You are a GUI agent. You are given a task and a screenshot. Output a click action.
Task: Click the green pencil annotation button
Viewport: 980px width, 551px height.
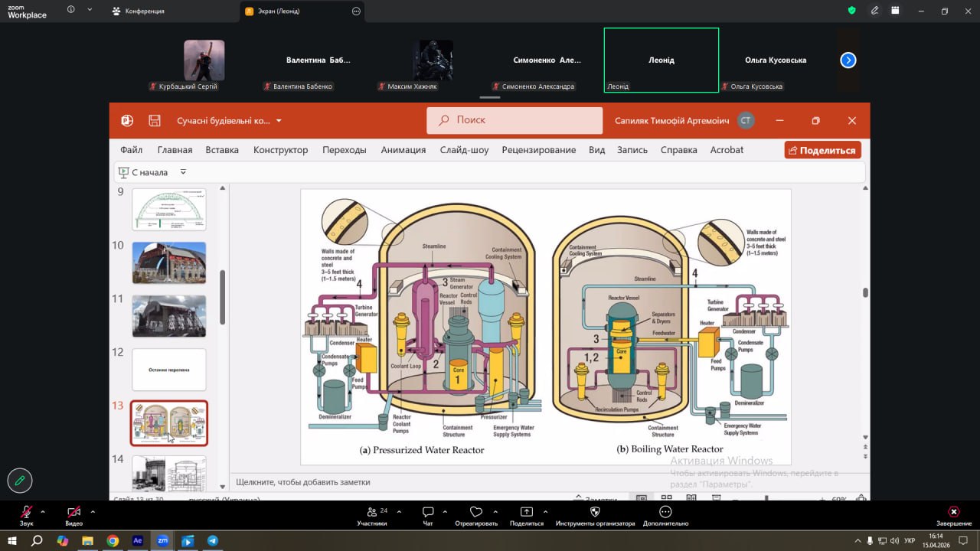(20, 481)
